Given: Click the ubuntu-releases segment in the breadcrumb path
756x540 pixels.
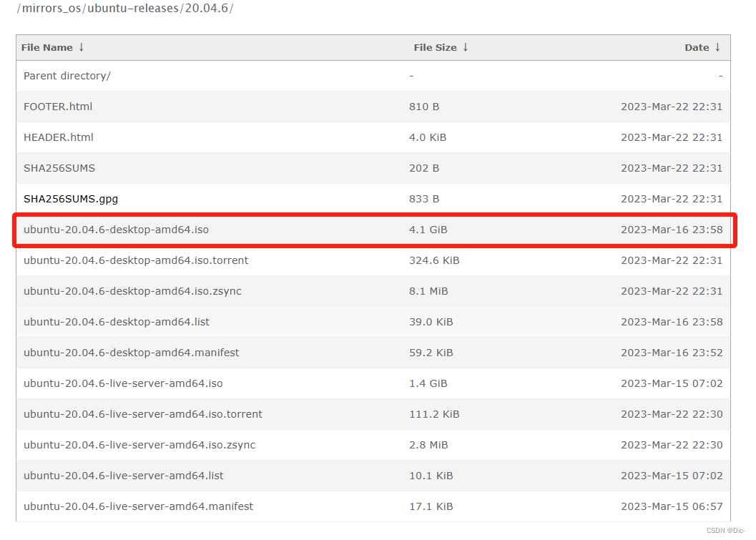Looking at the screenshot, I should click(x=132, y=9).
